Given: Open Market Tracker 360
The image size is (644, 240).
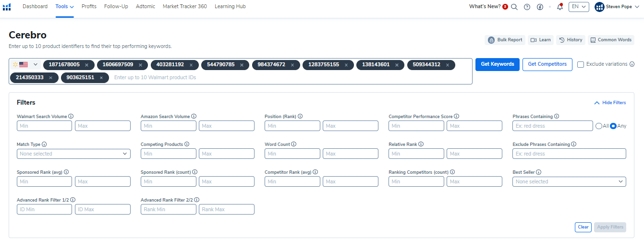Looking at the screenshot, I should pos(185,7).
